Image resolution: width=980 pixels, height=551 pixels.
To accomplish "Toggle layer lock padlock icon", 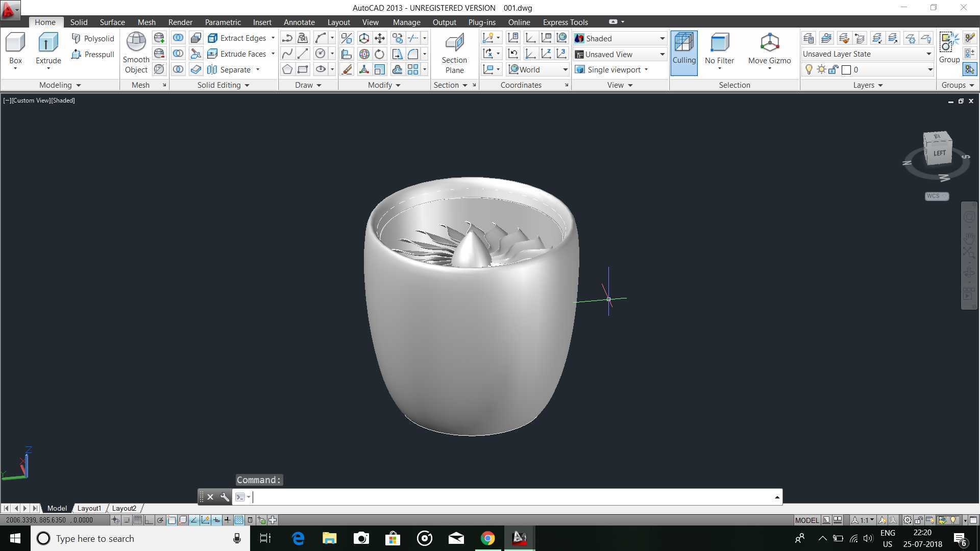I will coord(833,69).
